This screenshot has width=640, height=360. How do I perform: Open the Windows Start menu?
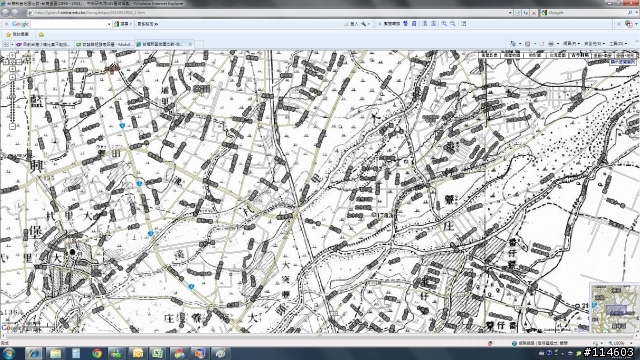click(9, 353)
